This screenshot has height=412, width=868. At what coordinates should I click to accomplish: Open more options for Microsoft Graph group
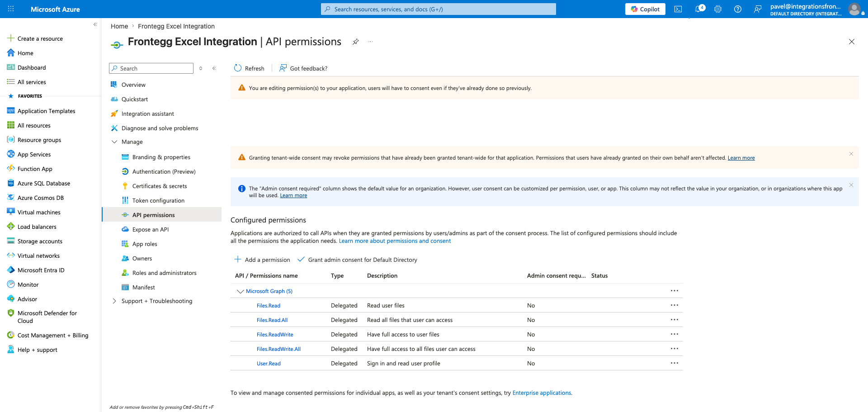[675, 291]
